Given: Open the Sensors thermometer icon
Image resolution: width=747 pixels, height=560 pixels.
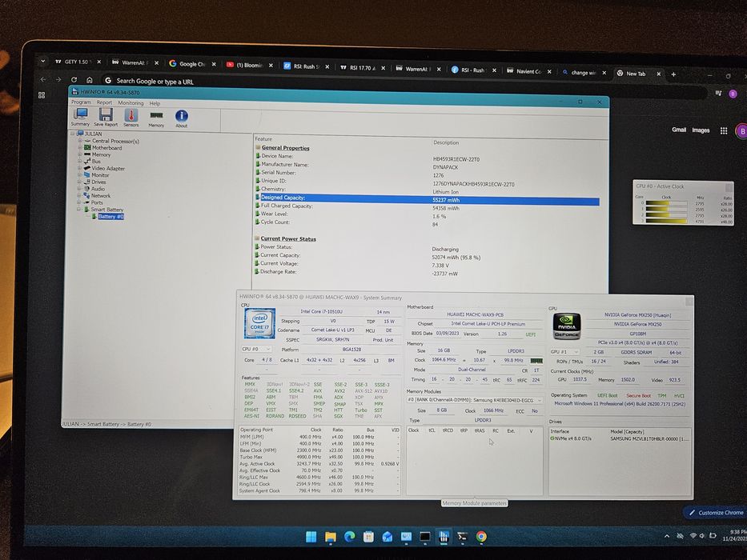Looking at the screenshot, I should (x=131, y=117).
